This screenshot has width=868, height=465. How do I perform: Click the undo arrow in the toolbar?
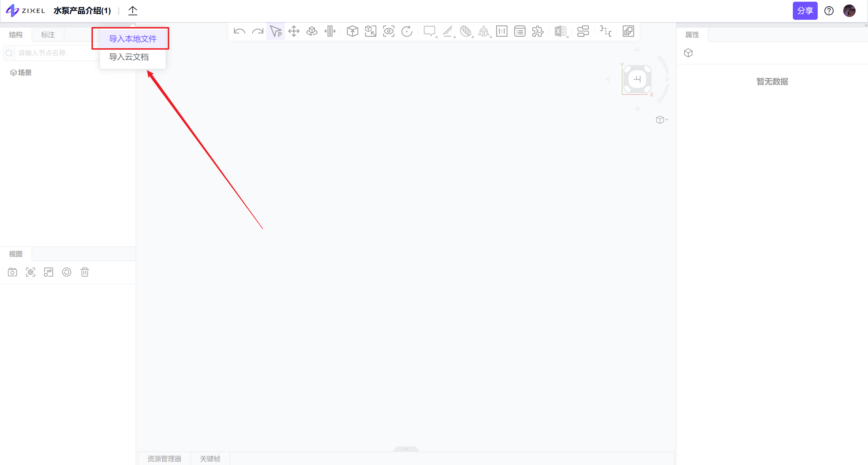coord(239,31)
